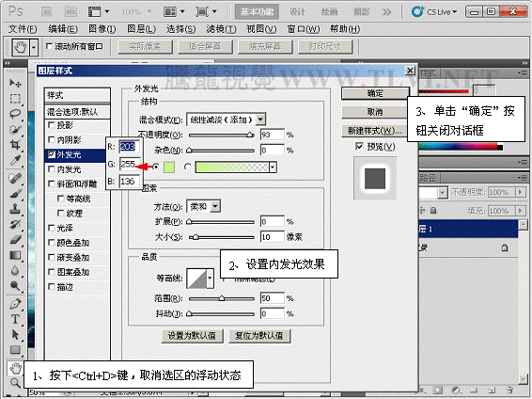
Task: Select the Lasso tool
Action: coord(15,114)
